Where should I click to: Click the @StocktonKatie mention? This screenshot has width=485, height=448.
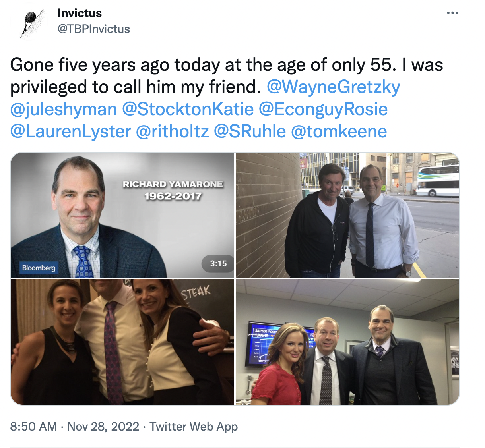pos(188,109)
